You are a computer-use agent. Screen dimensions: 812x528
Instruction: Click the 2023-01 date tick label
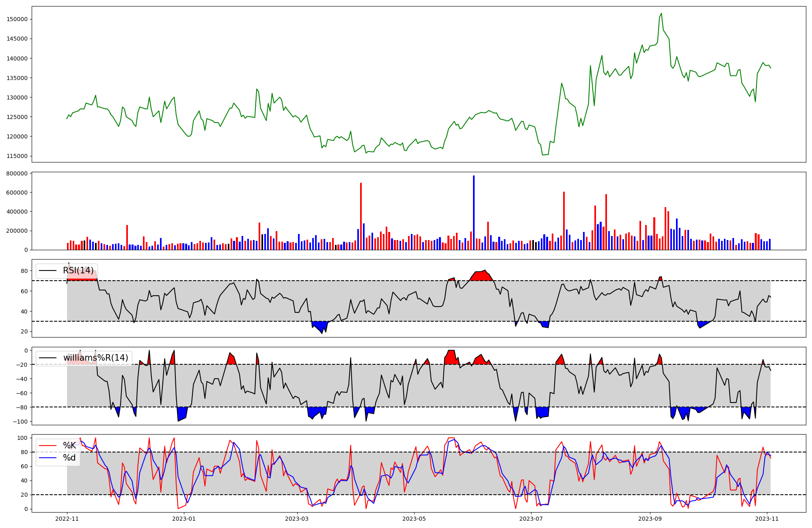pos(184,519)
